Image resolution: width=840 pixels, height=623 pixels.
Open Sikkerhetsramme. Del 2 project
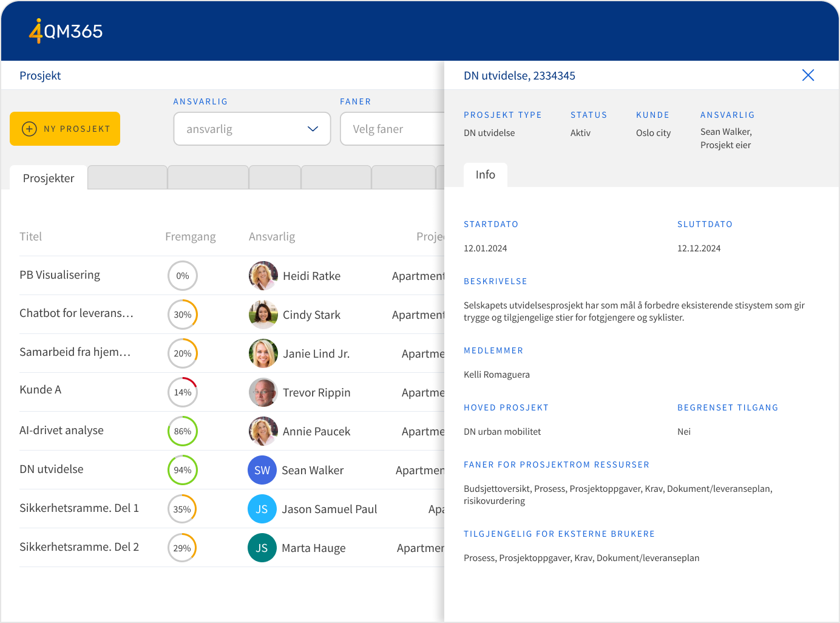point(79,546)
